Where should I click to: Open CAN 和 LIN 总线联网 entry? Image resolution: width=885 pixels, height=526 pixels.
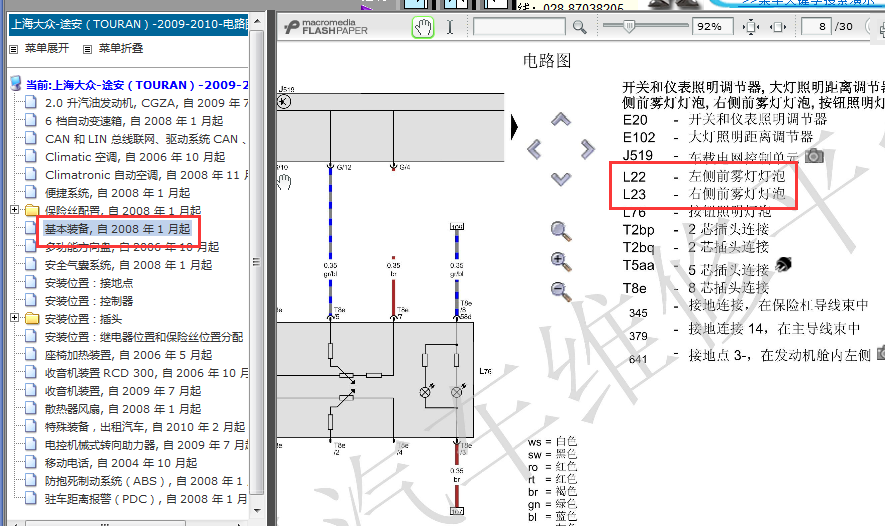pyautogui.click(x=146, y=139)
